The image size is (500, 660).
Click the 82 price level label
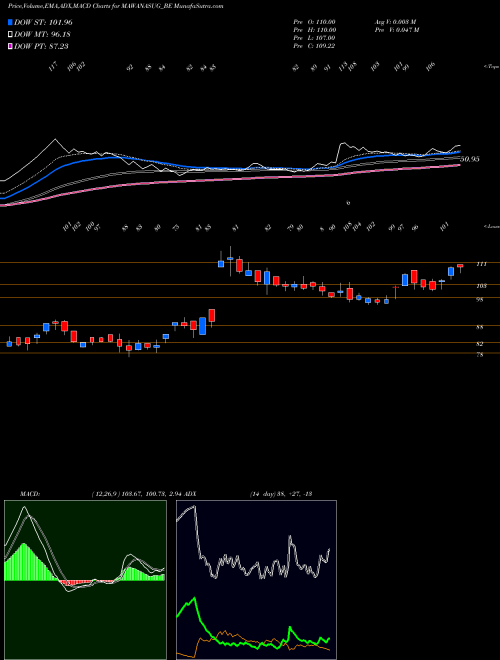click(x=480, y=344)
